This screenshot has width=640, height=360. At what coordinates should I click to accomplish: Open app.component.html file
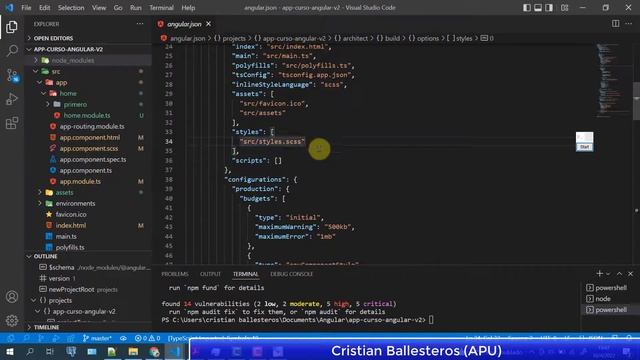[90, 137]
